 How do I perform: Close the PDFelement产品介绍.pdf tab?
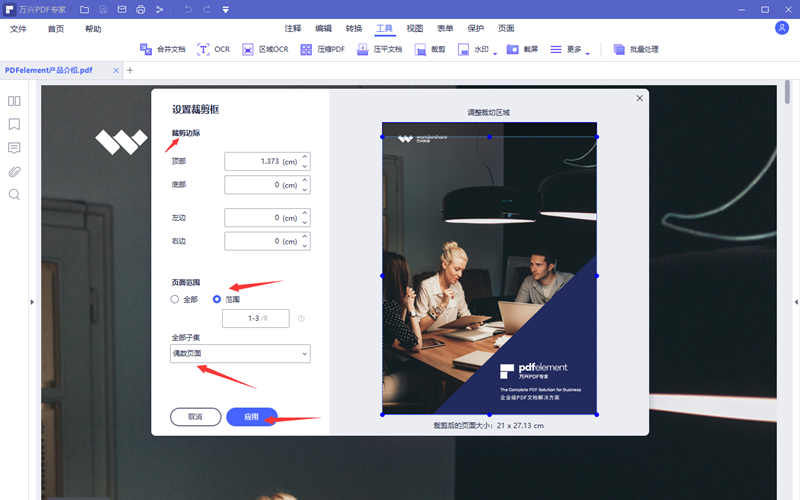tap(116, 70)
